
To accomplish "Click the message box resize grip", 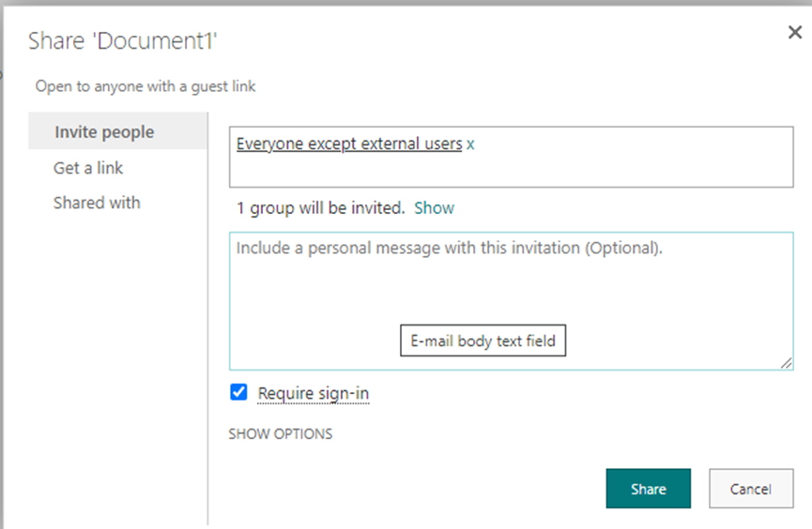I will click(x=786, y=363).
